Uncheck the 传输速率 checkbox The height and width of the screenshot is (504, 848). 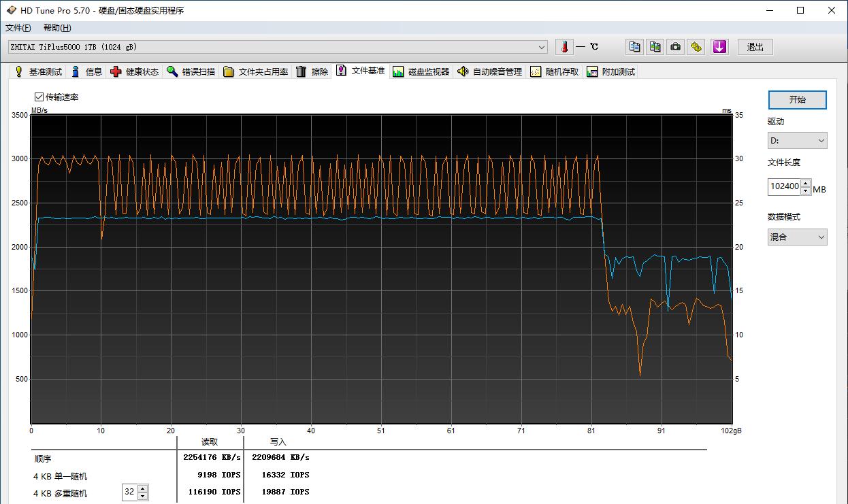coord(39,97)
